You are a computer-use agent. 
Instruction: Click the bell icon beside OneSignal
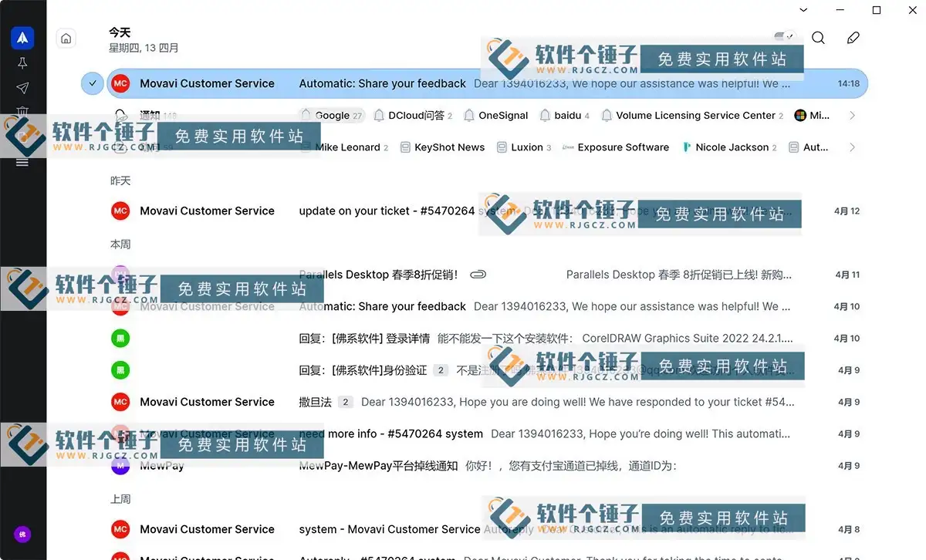click(x=469, y=116)
